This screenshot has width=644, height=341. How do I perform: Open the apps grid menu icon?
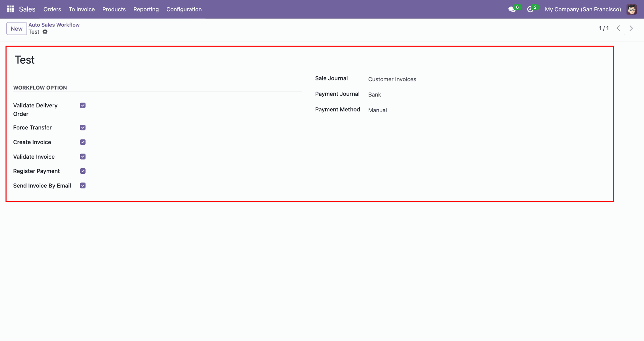pyautogui.click(x=10, y=9)
